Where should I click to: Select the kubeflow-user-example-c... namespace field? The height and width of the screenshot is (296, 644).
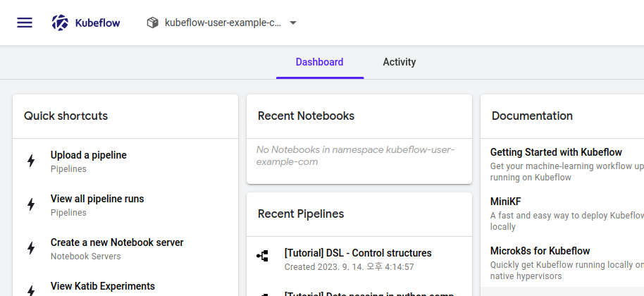coord(222,23)
